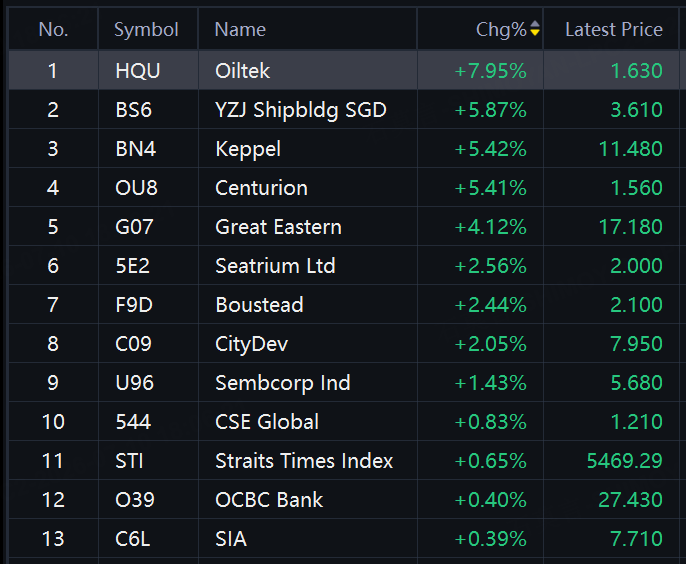Select Sembcorp Ind stock

(344, 382)
